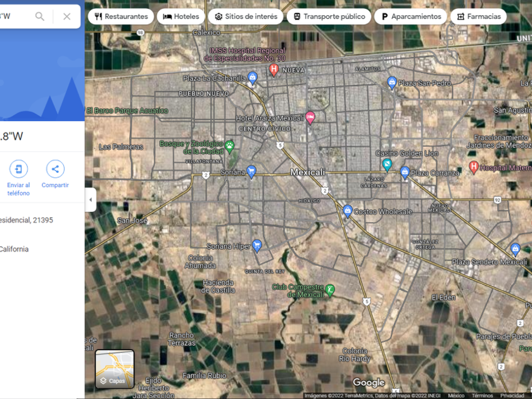Image resolution: width=532 pixels, height=399 pixels.
Task: Click the Soriana cart marker near Route 2
Action: (251, 172)
